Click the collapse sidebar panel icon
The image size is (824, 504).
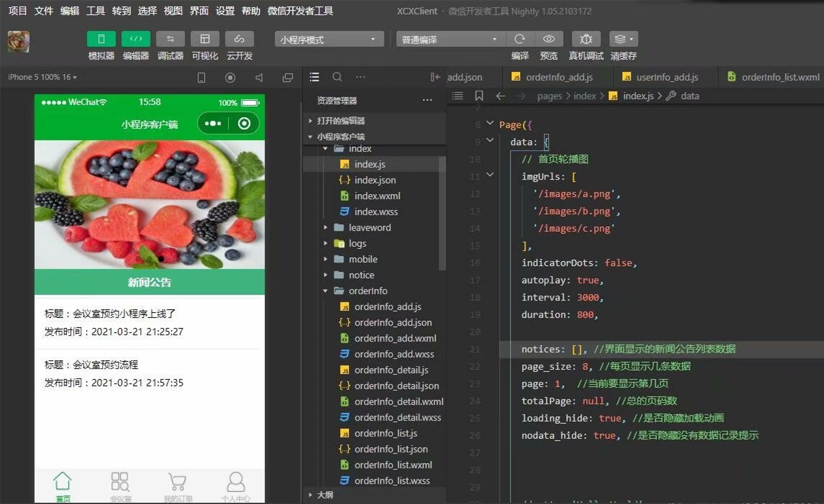(435, 77)
